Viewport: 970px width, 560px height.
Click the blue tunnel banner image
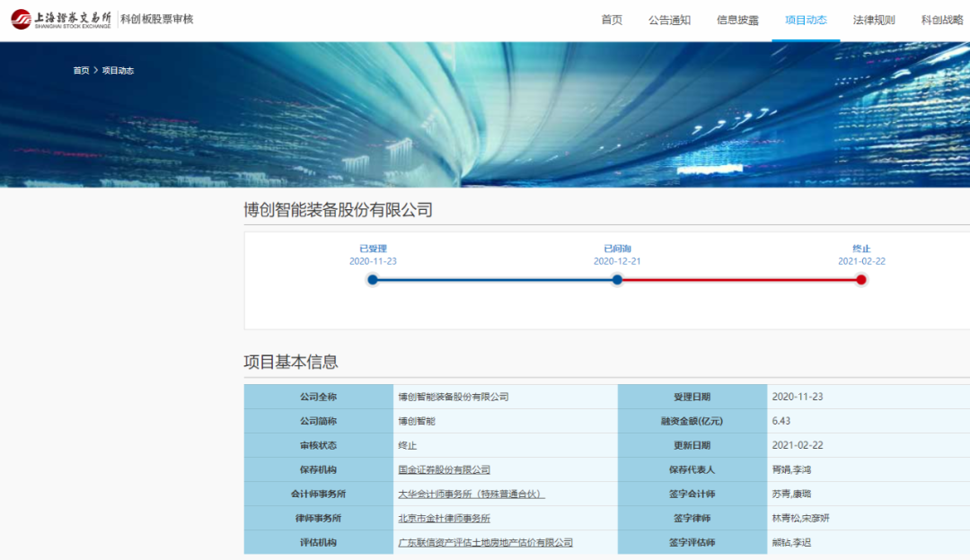pos(485,114)
